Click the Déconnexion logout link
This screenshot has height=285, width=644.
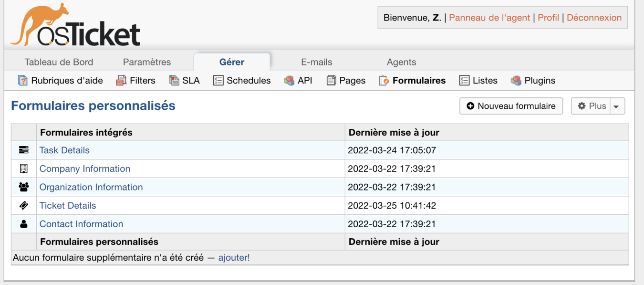[594, 18]
